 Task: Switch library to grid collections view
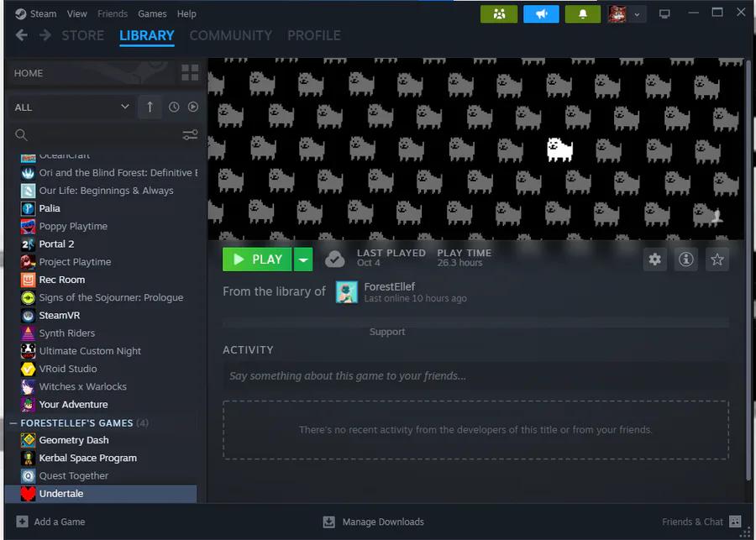(x=190, y=73)
